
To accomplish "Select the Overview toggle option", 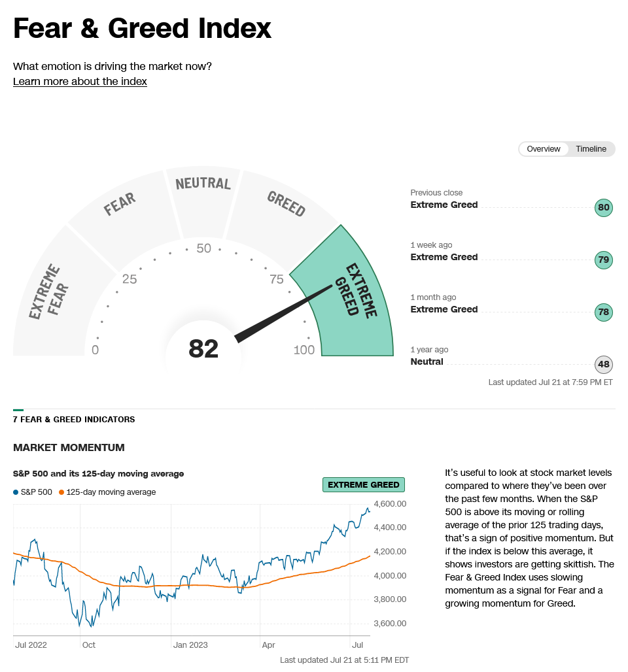I will [x=544, y=149].
